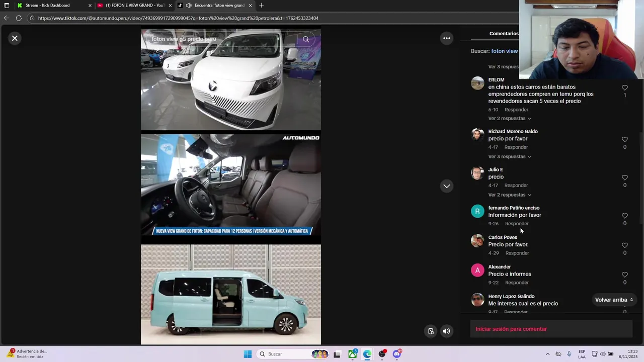Like Carlos Poves' comment
Viewport: 644px width, 362px height.
(x=625, y=245)
